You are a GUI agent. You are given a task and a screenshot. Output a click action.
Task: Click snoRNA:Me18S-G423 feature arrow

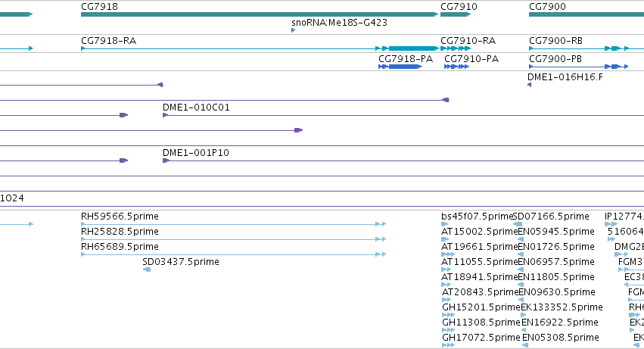(294, 30)
